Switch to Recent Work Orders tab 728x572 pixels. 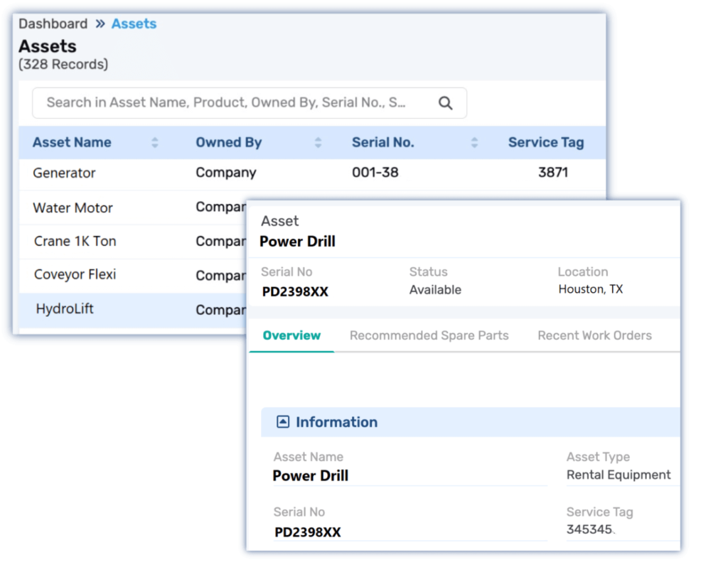(x=594, y=335)
